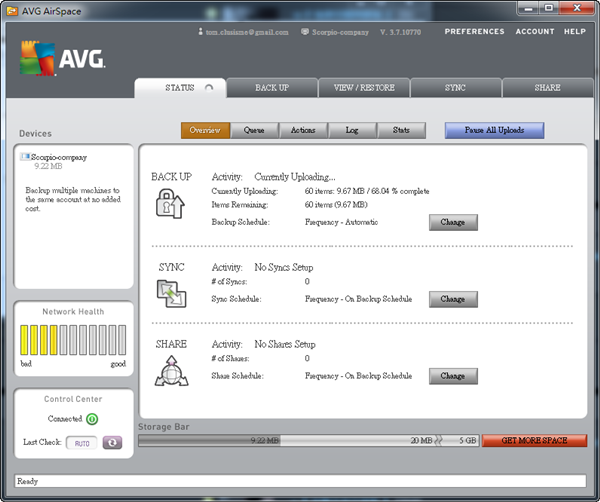The height and width of the screenshot is (502, 600).
Task: View the Log sub-tab
Action: 352,130
